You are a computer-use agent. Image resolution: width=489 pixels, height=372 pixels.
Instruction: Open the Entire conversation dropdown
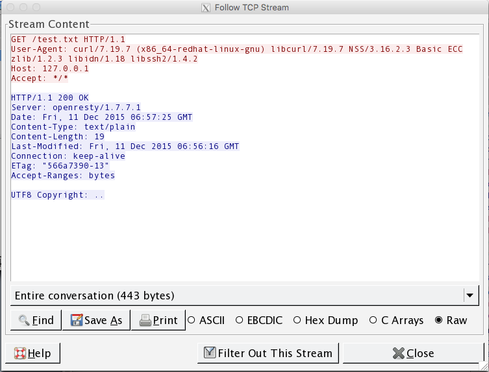(244, 296)
